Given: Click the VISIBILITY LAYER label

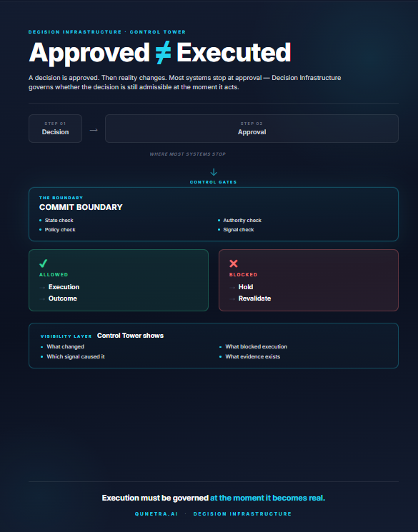Looking at the screenshot, I should click(66, 336).
